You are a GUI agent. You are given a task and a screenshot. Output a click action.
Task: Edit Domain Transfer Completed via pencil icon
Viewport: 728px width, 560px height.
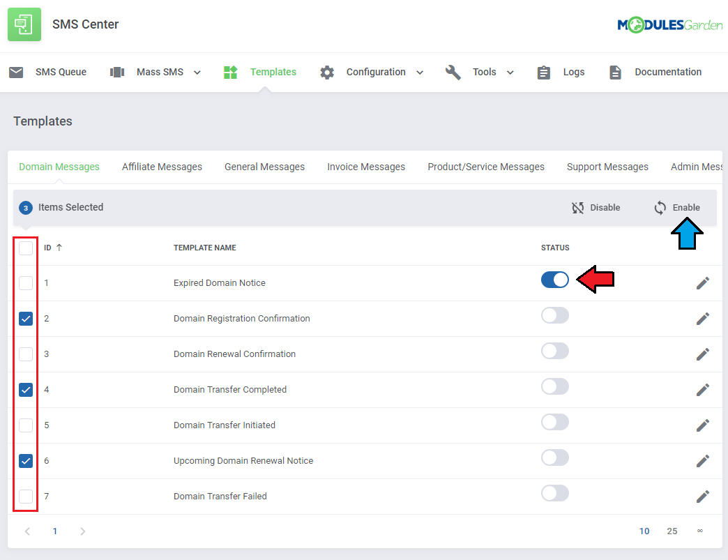click(x=702, y=390)
